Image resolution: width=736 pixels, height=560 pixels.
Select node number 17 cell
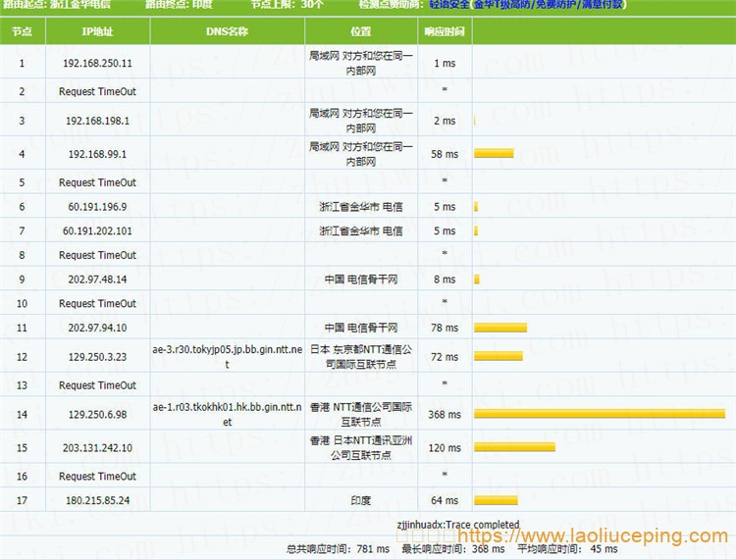(x=22, y=500)
